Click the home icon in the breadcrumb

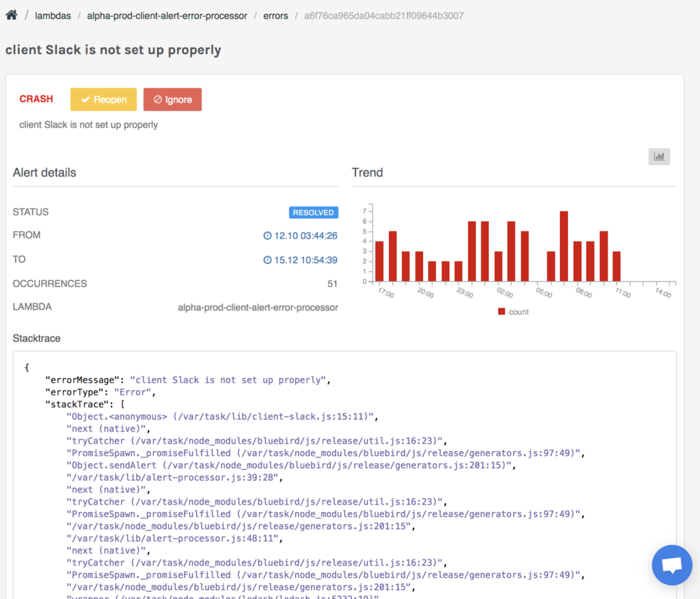click(x=11, y=14)
